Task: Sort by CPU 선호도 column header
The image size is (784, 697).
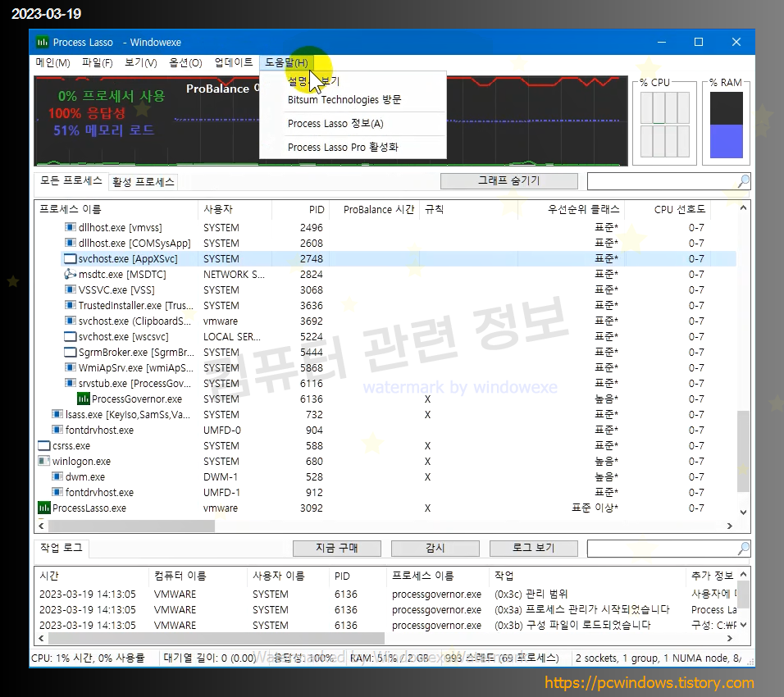Action: point(667,209)
